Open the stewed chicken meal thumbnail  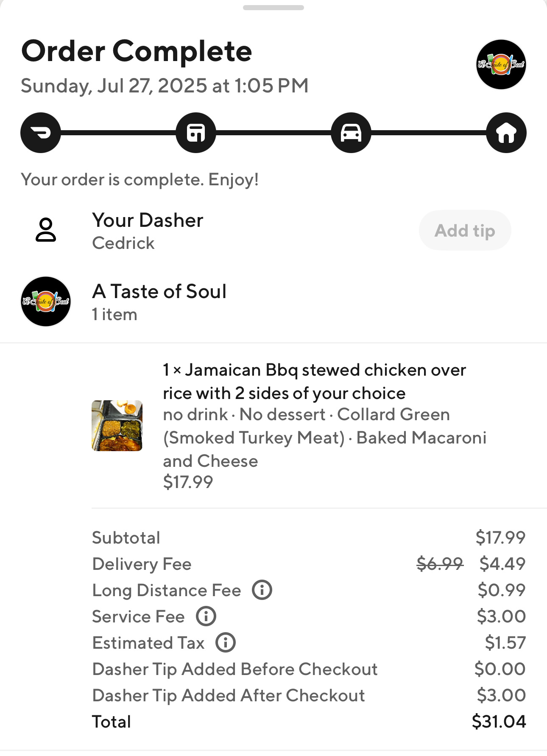(117, 426)
